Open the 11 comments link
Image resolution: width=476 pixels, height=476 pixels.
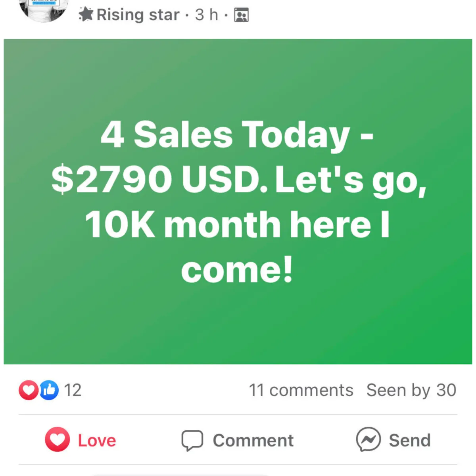(301, 390)
